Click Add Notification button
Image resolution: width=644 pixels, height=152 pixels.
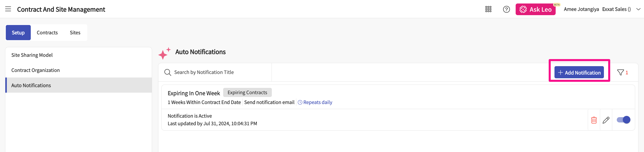point(579,72)
